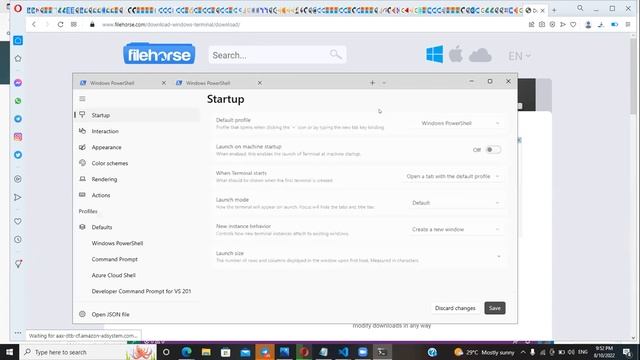The height and width of the screenshot is (360, 640).
Task: Open Opera profile account icon
Action: [x=588, y=24]
